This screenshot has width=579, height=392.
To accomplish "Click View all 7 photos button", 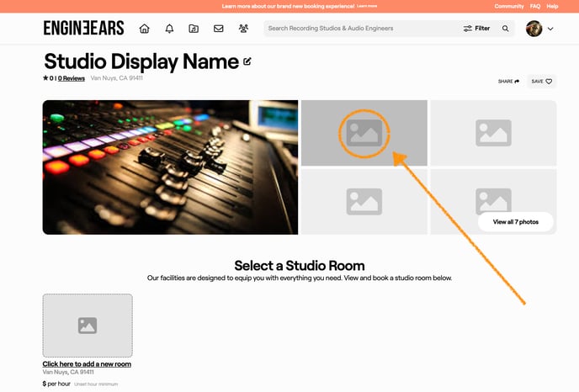I will [x=515, y=222].
